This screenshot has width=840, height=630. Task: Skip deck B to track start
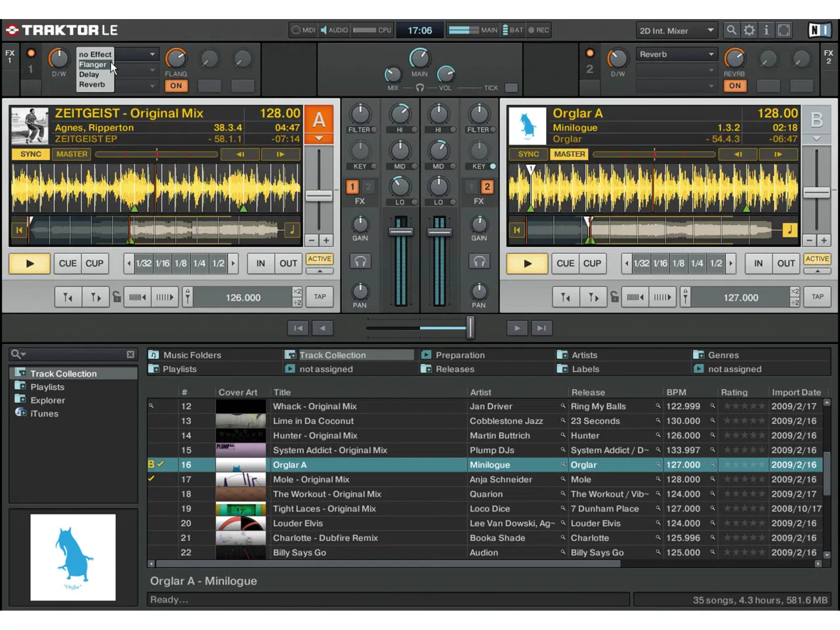tap(516, 230)
